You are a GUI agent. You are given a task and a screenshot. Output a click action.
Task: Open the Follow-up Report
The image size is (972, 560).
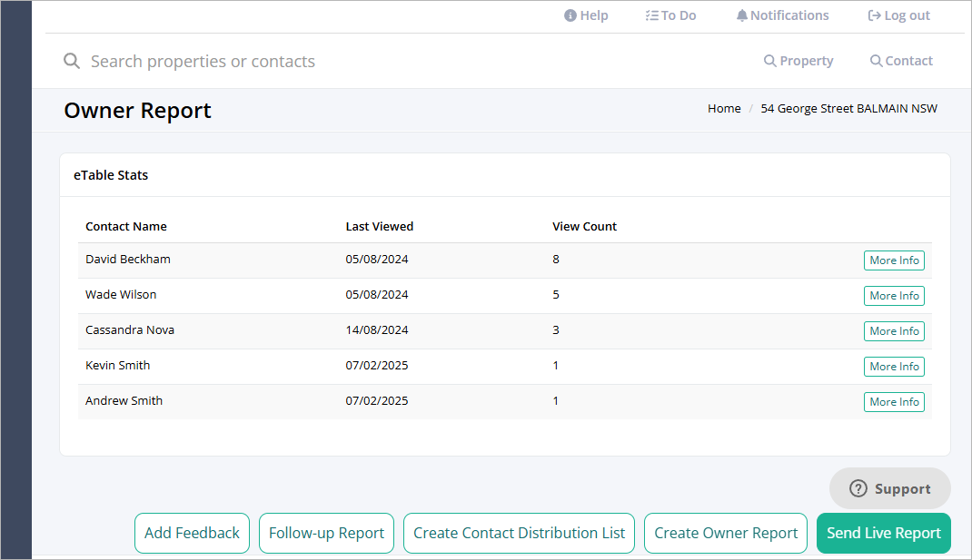(327, 533)
